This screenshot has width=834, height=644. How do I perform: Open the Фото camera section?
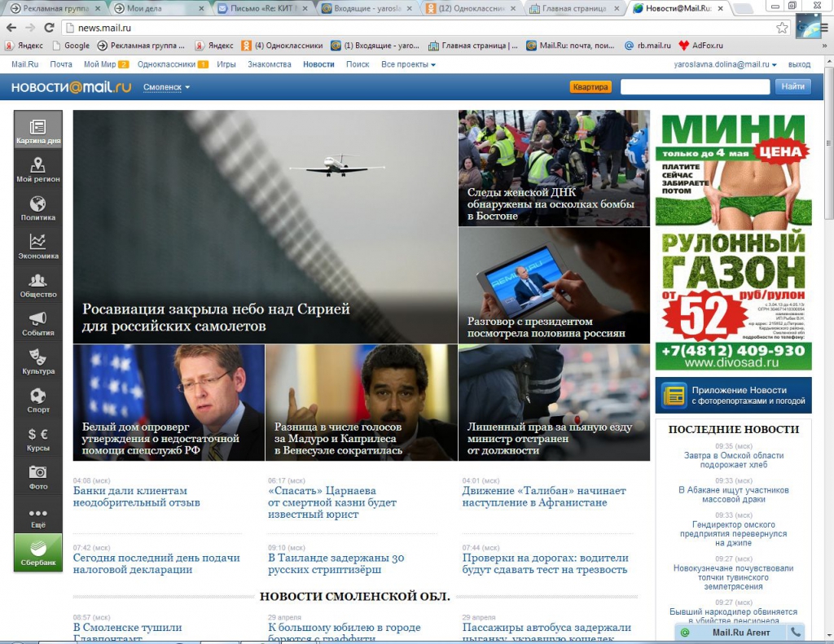click(x=37, y=476)
